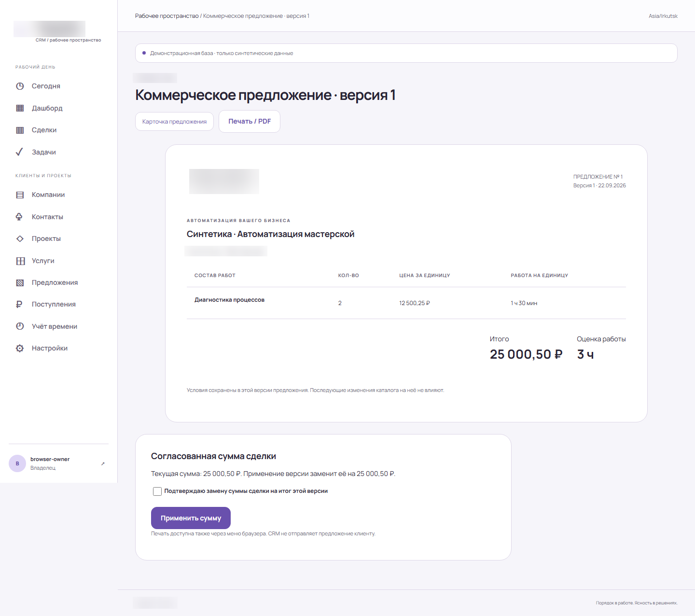This screenshot has width=695, height=616.
Task: Click the Задачи checkmark icon
Action: click(20, 152)
